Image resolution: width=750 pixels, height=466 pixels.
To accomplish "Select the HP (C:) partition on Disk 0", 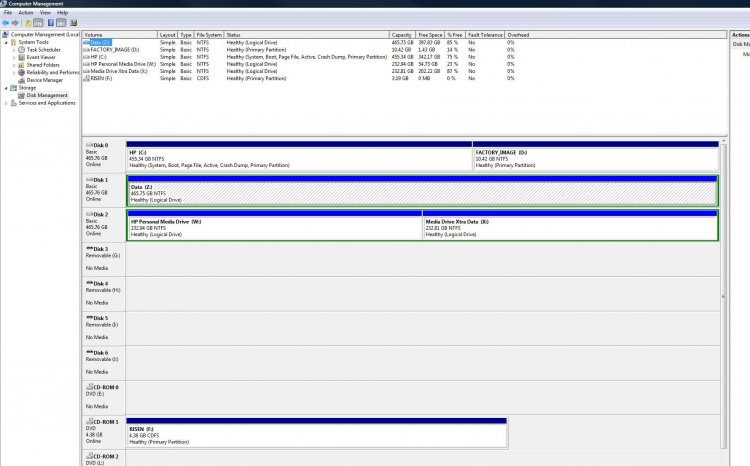I will click(x=298, y=158).
